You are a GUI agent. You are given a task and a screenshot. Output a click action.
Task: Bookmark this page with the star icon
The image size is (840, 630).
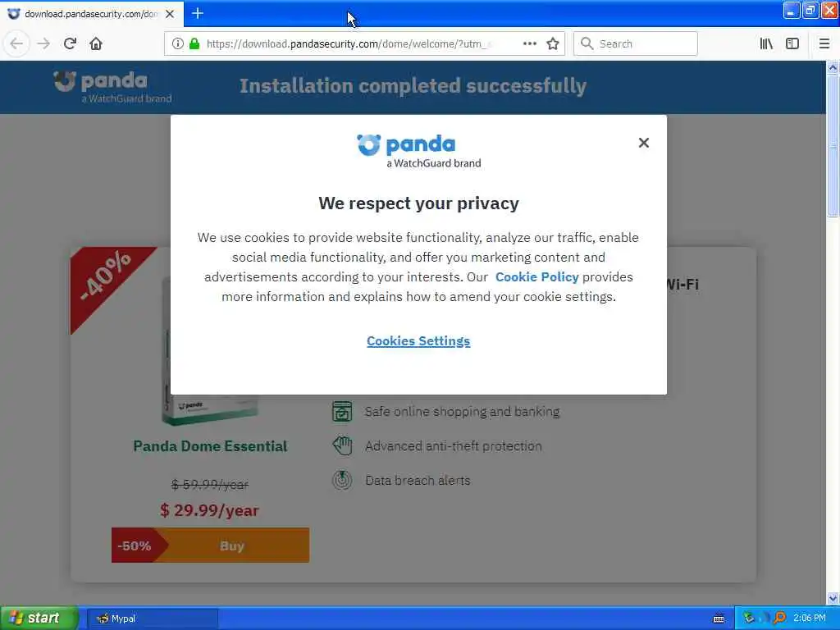pos(553,44)
